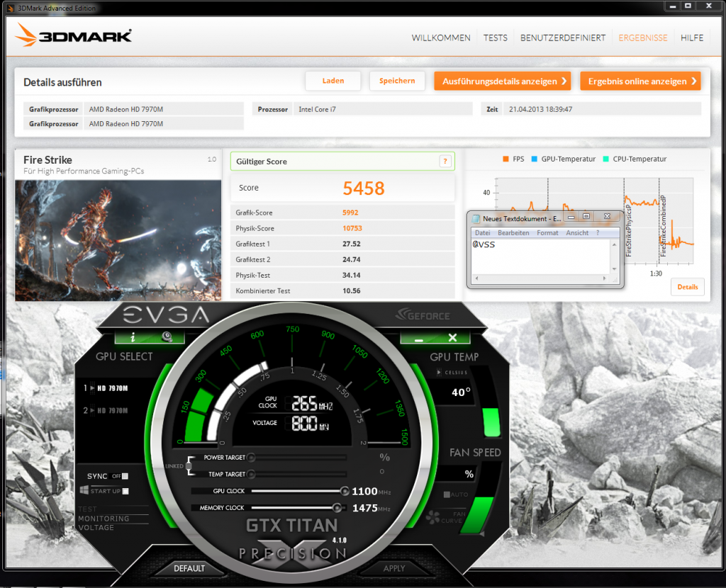Close the EVGA Precision panel
726x588 pixels.
point(452,338)
